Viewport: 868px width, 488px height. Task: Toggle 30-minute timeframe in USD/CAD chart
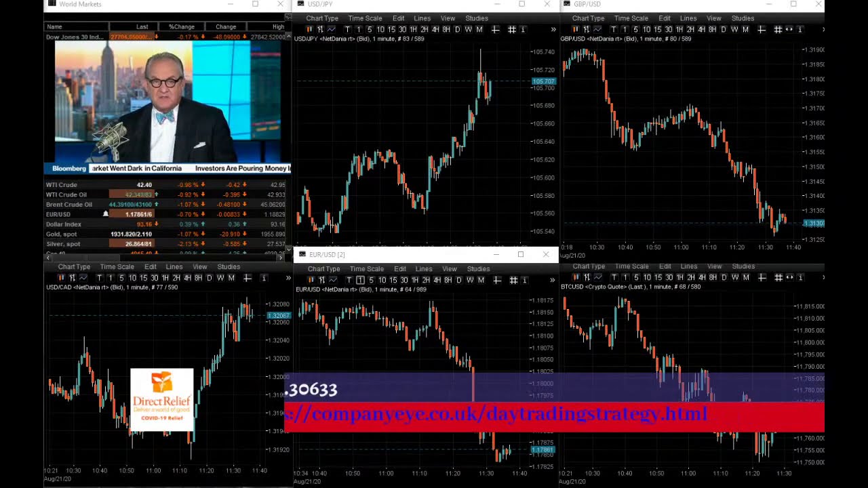coord(154,278)
